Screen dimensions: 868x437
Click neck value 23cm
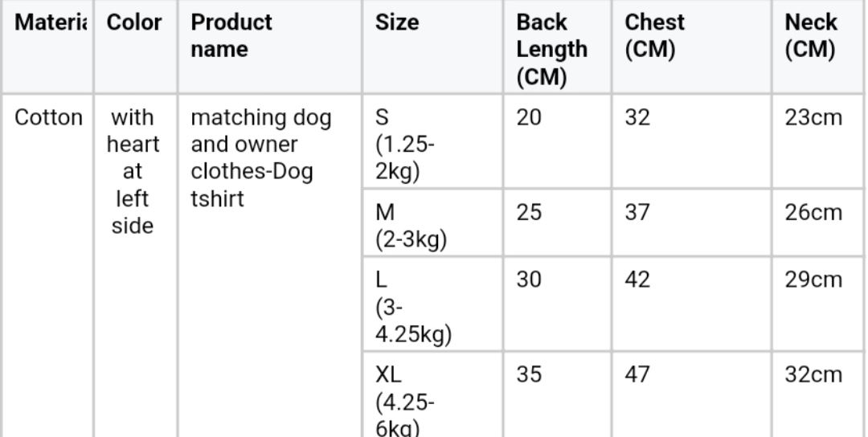[813, 118]
